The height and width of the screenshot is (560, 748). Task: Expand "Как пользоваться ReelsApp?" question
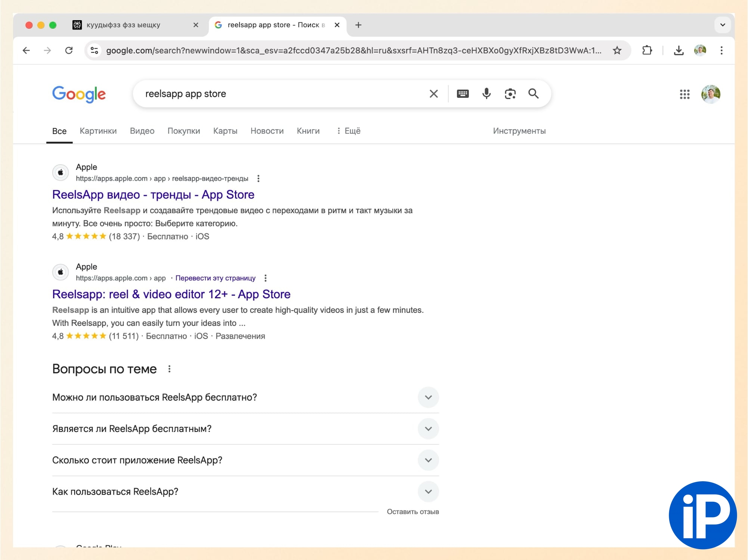point(428,491)
